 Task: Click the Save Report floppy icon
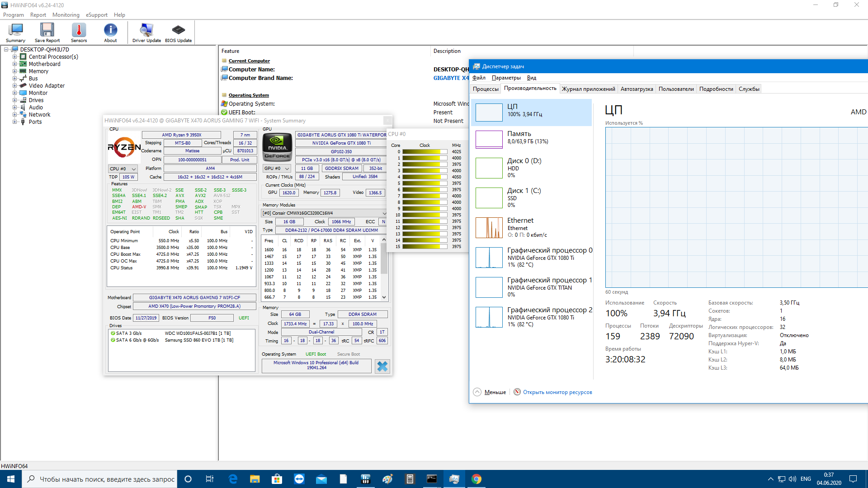(x=47, y=33)
